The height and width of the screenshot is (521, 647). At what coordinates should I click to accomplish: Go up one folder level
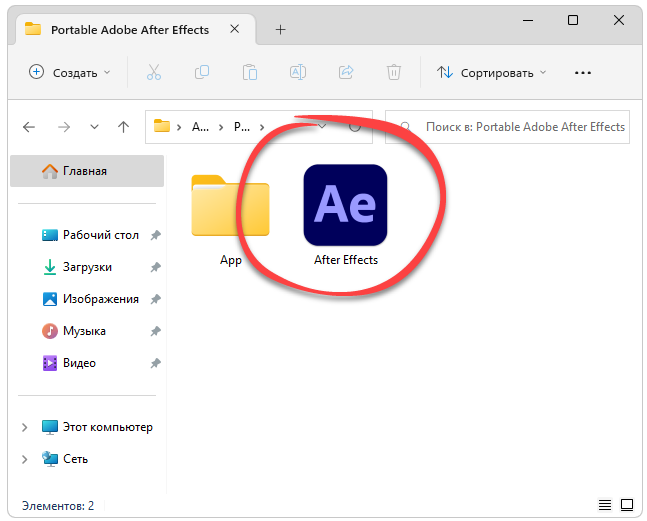123,127
